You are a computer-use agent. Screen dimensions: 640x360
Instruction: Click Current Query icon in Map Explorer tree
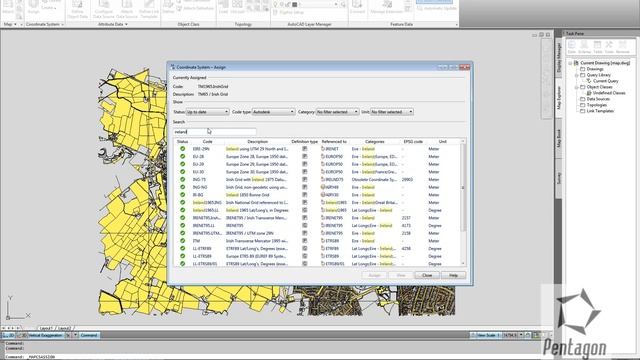coord(589,81)
